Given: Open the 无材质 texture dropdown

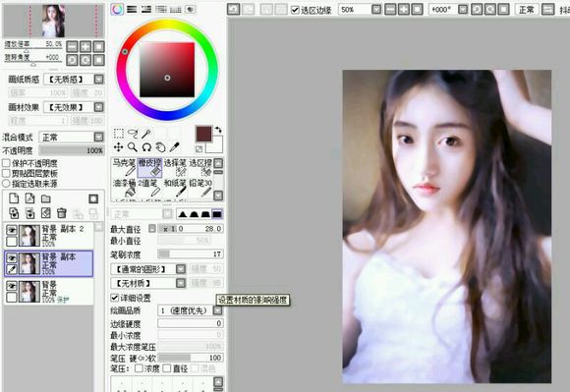Looking at the screenshot, I should tap(181, 283).
